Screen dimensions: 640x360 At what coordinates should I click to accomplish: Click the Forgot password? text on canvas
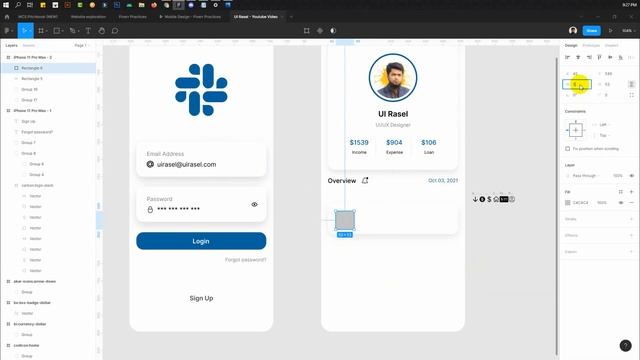point(245,260)
